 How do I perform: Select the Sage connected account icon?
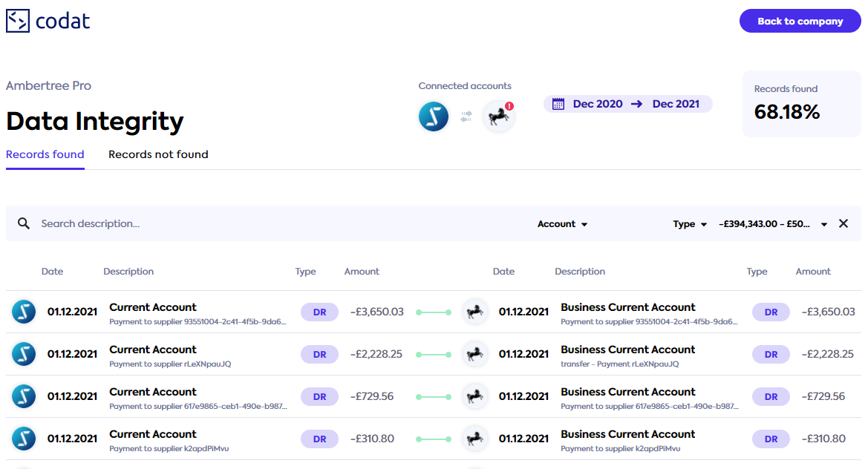click(x=434, y=117)
